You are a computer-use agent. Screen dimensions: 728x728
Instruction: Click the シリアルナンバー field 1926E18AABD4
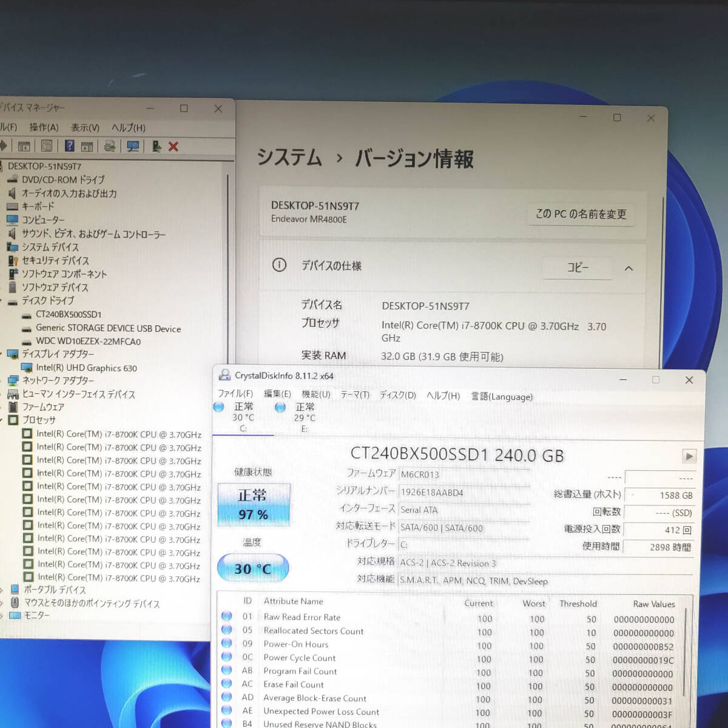[x=464, y=493]
